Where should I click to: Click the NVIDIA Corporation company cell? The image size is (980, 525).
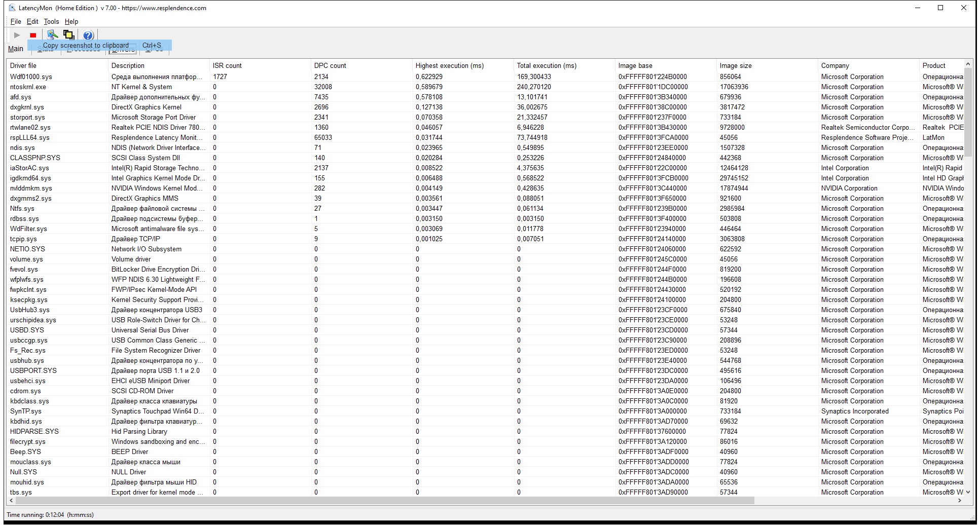point(849,188)
